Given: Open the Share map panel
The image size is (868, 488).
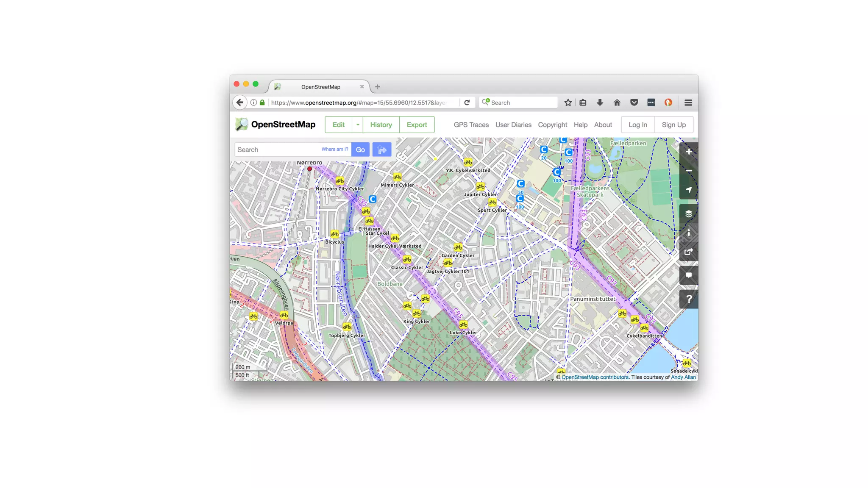Looking at the screenshot, I should click(x=689, y=252).
